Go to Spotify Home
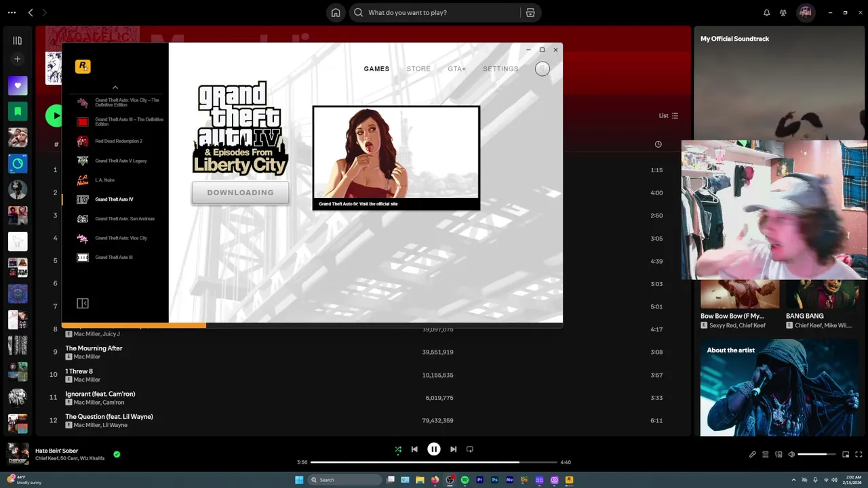The height and width of the screenshot is (488, 868). (336, 12)
